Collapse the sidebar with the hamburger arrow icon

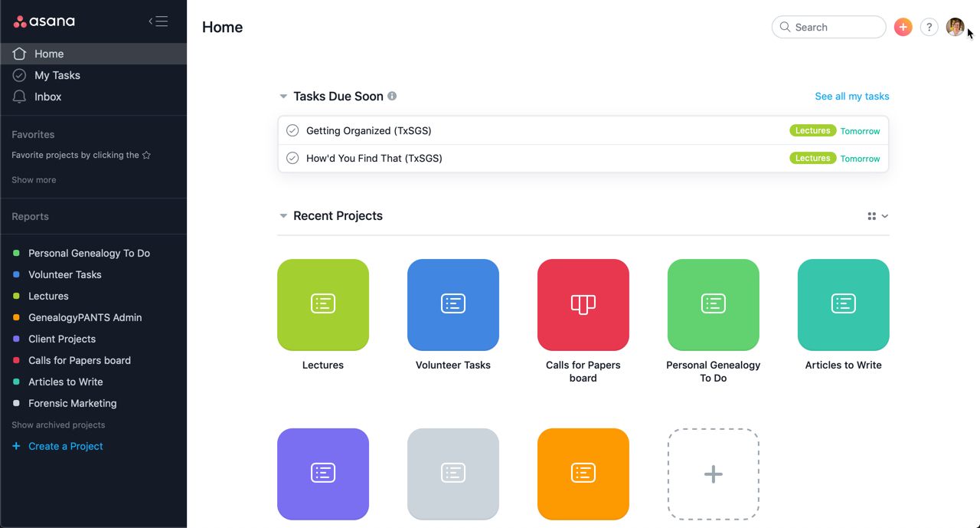click(x=158, y=21)
